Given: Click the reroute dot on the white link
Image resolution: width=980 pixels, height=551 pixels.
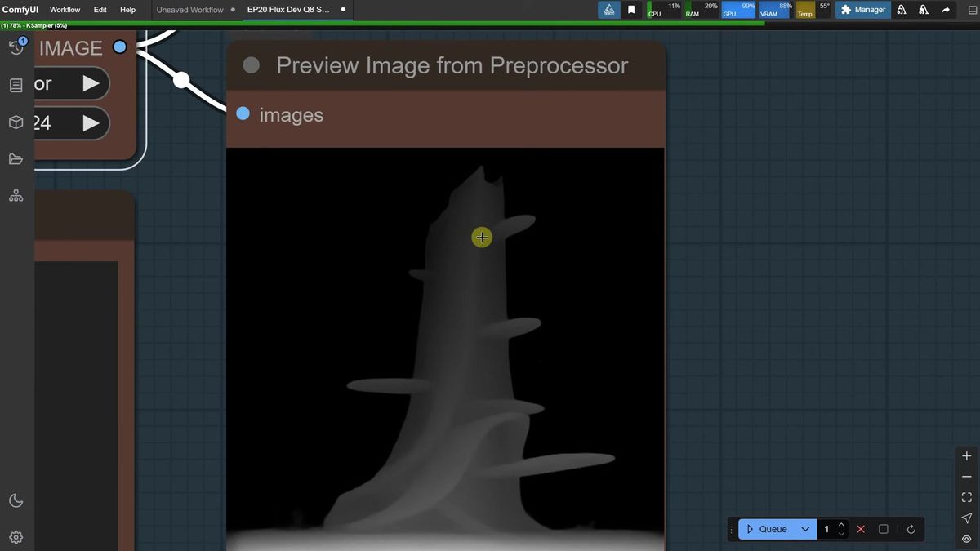Looking at the screenshot, I should click(181, 80).
